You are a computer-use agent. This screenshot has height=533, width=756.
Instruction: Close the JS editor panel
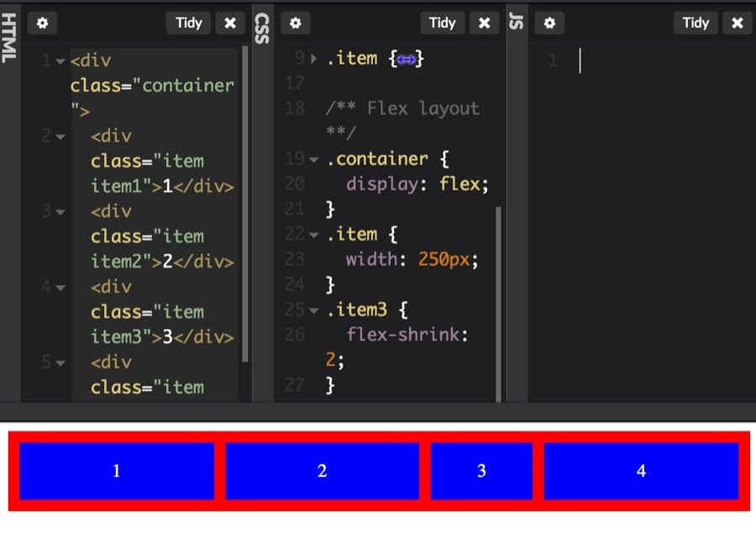(738, 24)
